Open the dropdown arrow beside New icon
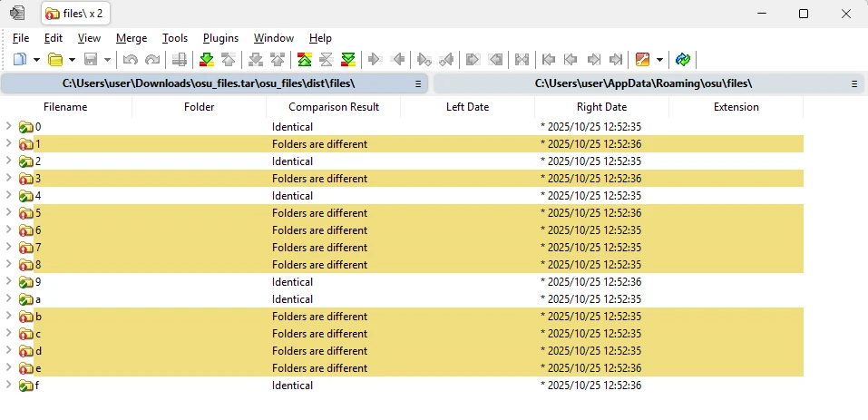868x420 pixels. (x=36, y=60)
